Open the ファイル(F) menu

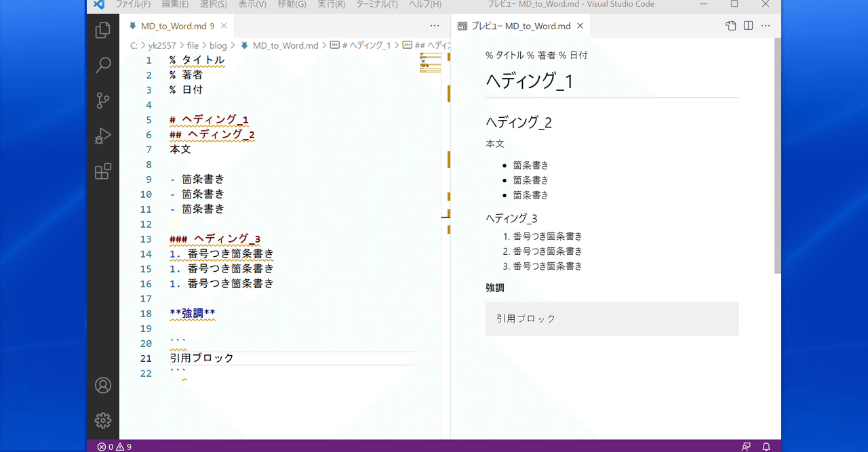[x=133, y=5]
